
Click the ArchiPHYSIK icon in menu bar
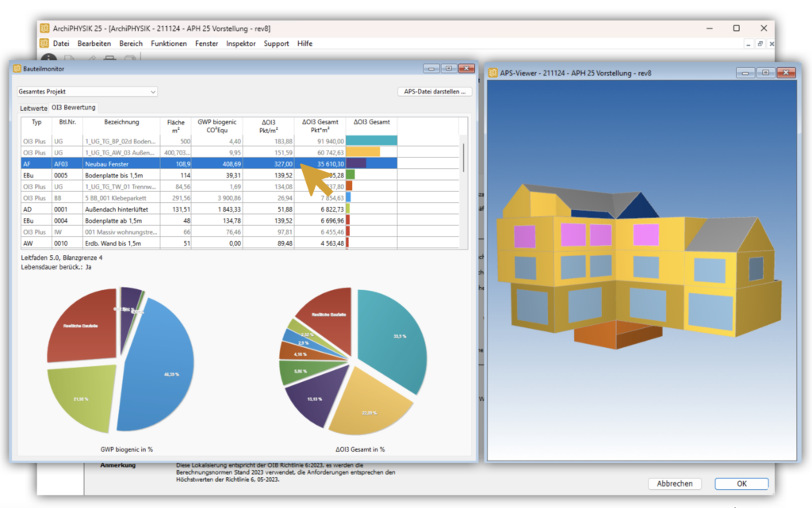pos(44,44)
